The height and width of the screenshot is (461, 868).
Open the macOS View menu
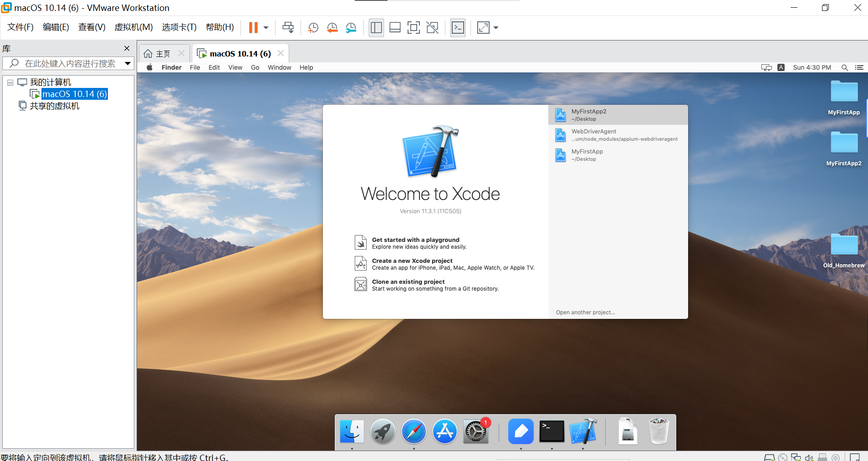235,67
